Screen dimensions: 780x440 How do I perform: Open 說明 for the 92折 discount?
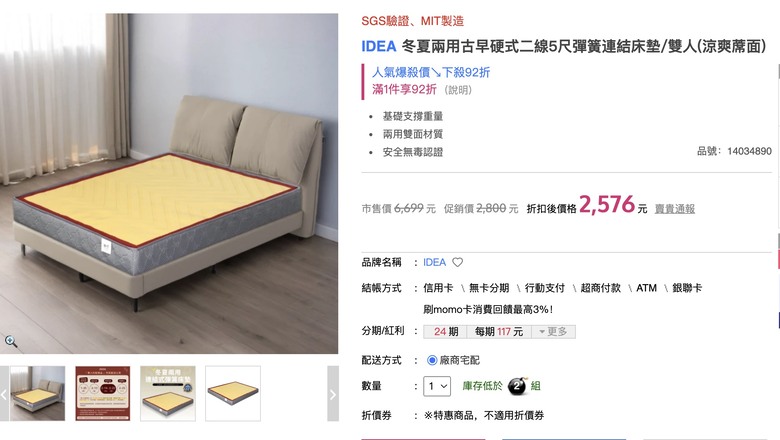coord(458,90)
